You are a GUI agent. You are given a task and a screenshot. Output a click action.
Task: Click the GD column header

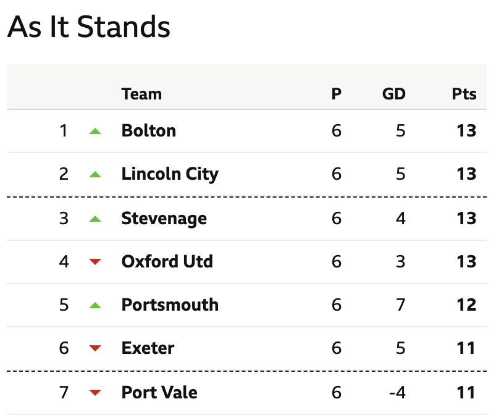pyautogui.click(x=394, y=94)
